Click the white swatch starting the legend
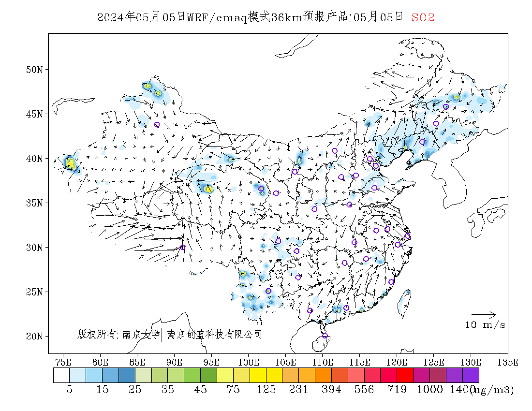This screenshot has height=411, width=532. pyautogui.click(x=61, y=375)
